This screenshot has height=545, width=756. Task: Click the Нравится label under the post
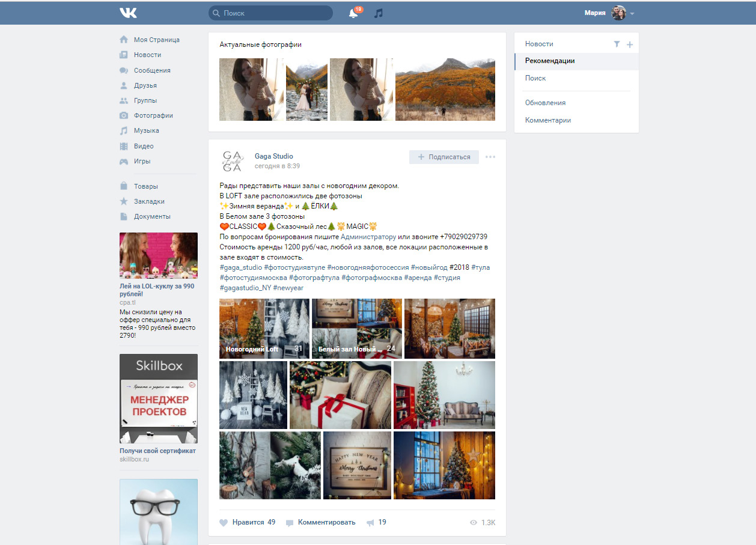click(x=248, y=522)
